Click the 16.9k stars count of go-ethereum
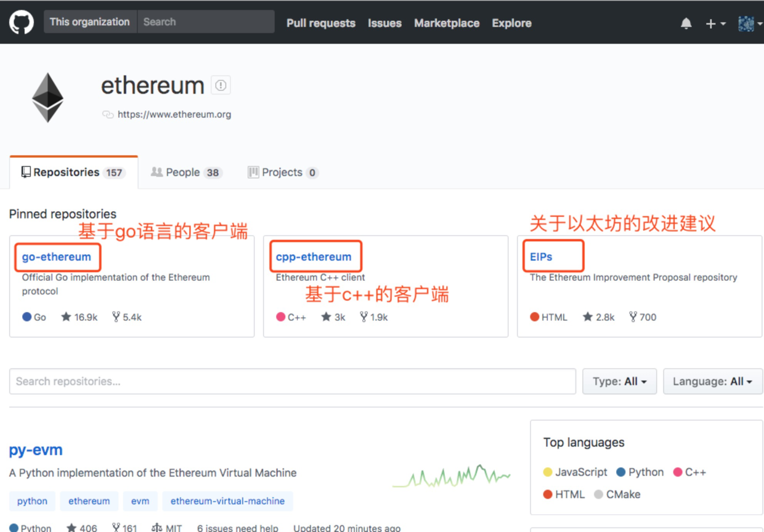The height and width of the screenshot is (532, 764). (x=79, y=317)
